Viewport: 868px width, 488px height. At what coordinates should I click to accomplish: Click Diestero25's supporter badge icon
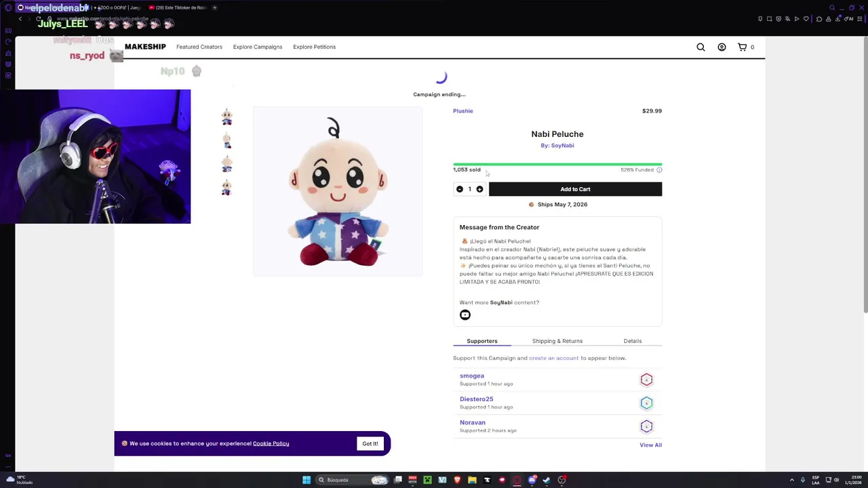pos(646,403)
